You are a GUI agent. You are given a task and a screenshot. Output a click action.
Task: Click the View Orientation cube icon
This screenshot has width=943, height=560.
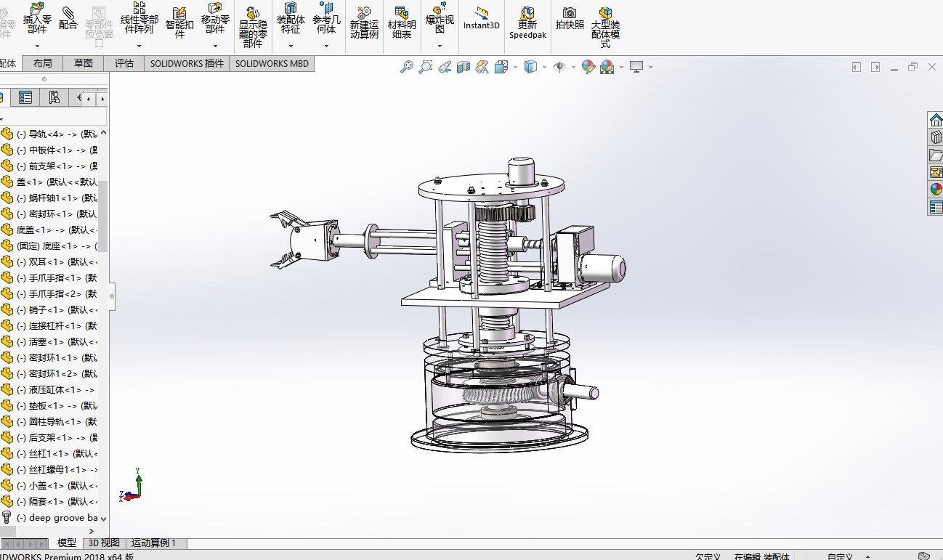[x=501, y=67]
